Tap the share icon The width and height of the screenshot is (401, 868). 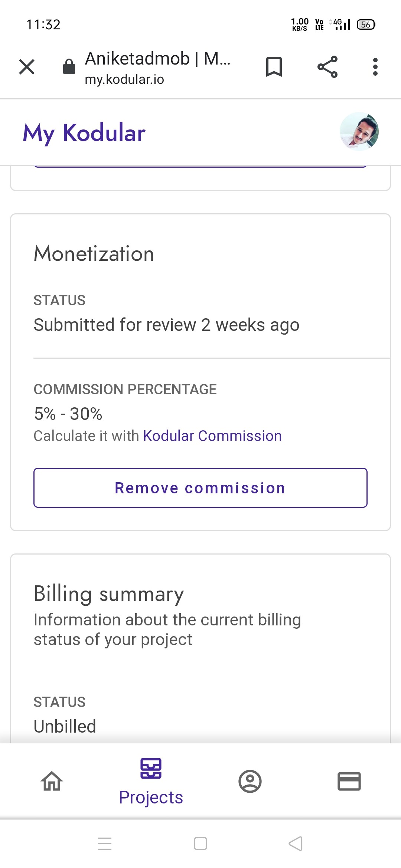(327, 67)
